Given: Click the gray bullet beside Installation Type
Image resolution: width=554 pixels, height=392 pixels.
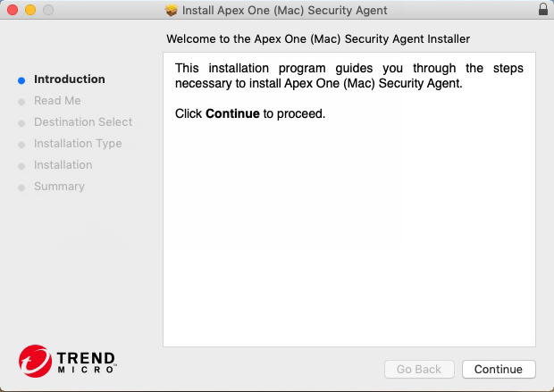Looking at the screenshot, I should pos(21,145).
